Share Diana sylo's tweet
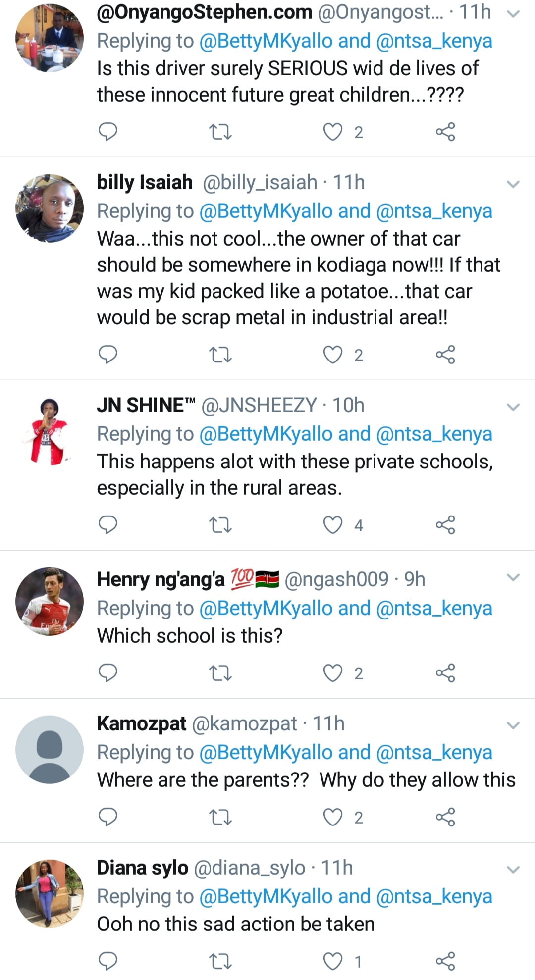 [445, 961]
